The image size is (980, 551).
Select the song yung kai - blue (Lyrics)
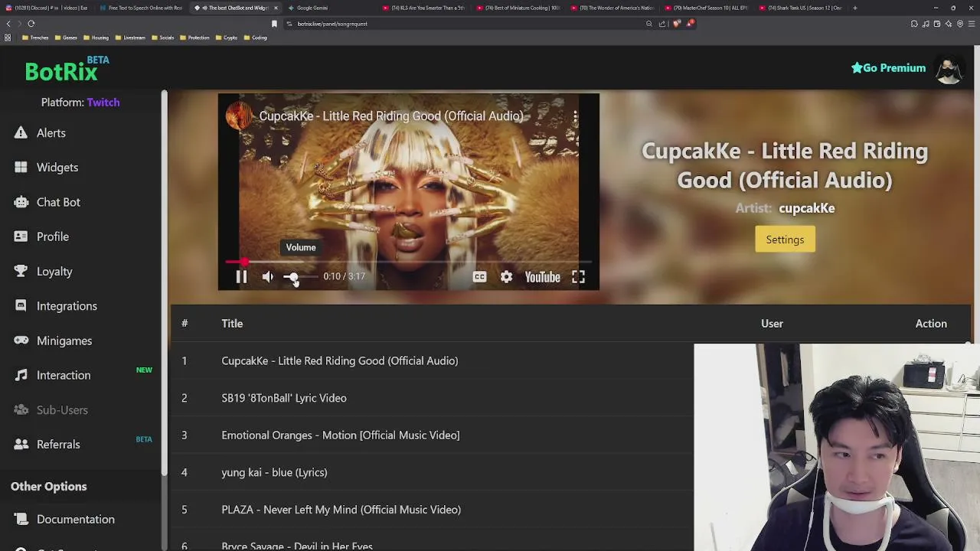tap(274, 473)
